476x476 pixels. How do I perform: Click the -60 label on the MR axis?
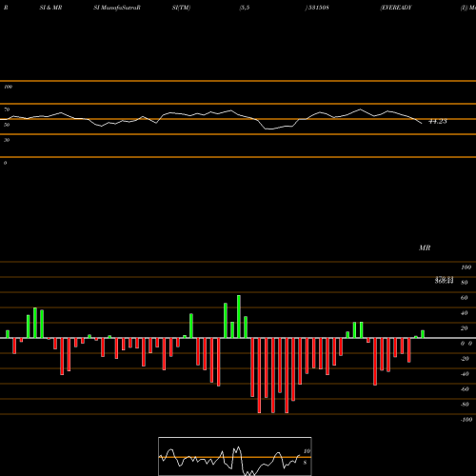click(465, 389)
